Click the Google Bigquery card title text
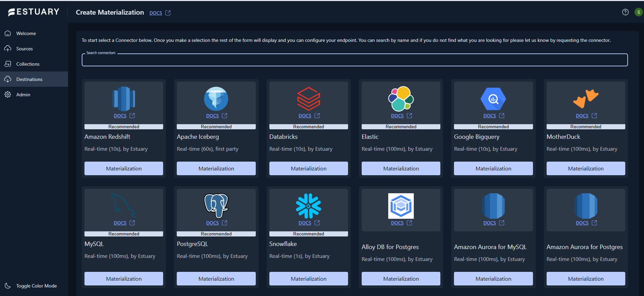 point(476,137)
